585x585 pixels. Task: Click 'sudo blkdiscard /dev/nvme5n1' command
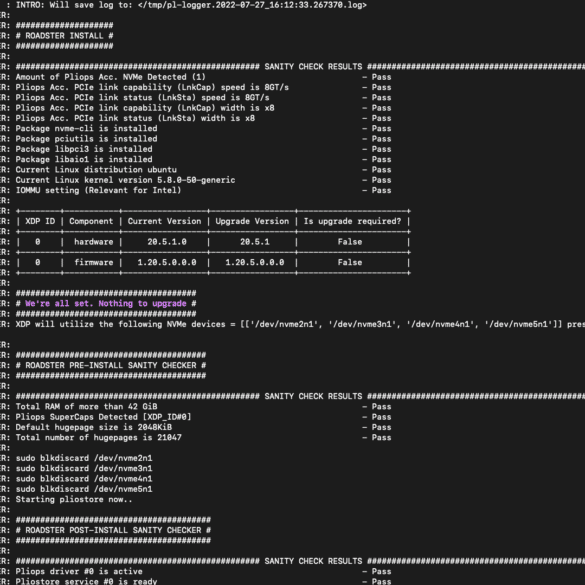pyautogui.click(x=84, y=489)
